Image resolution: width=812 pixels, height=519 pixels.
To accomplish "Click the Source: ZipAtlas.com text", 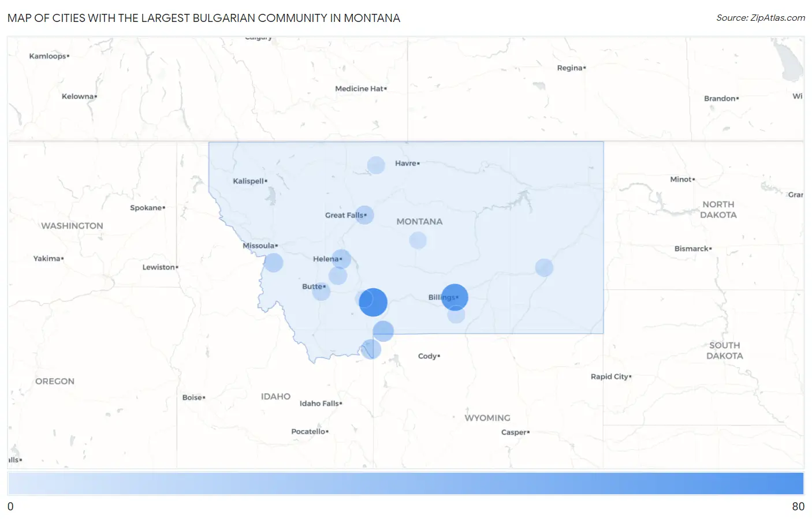I will click(761, 18).
